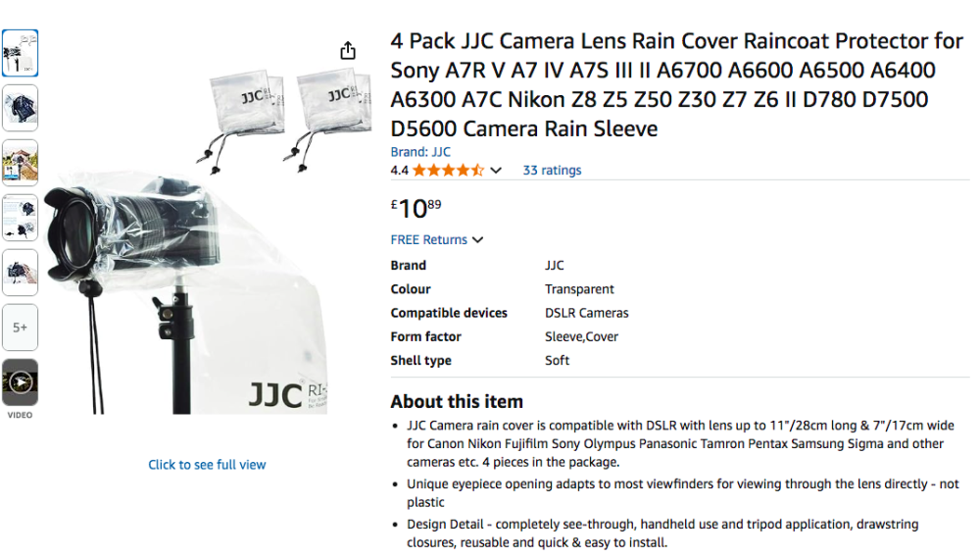Viewport: 980px width, 557px height.
Task: Click the share icon above product image
Action: (348, 51)
